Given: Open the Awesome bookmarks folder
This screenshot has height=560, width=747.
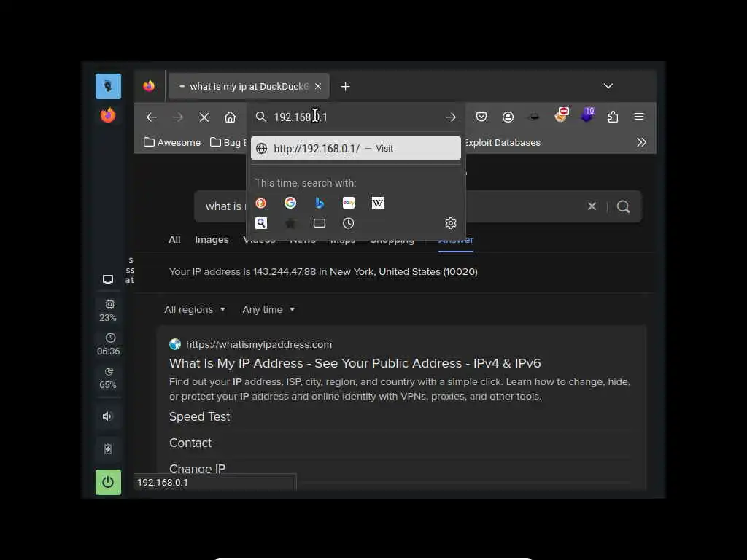Looking at the screenshot, I should 172,142.
